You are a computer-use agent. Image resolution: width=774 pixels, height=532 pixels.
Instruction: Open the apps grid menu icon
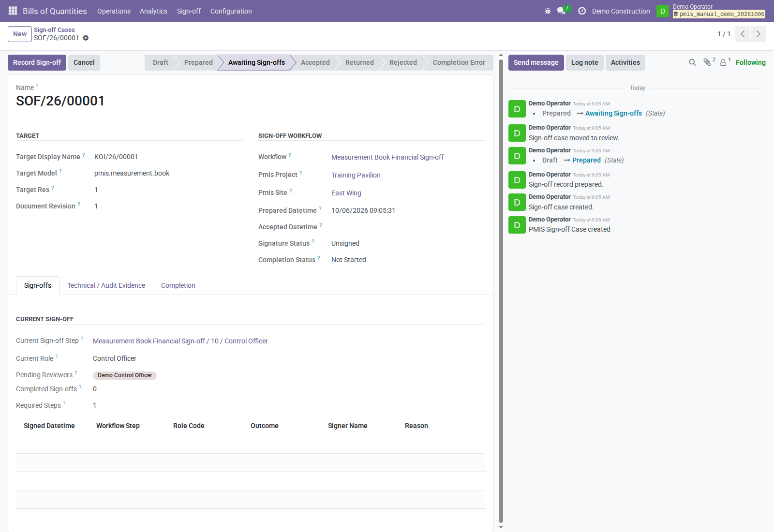[x=13, y=11]
